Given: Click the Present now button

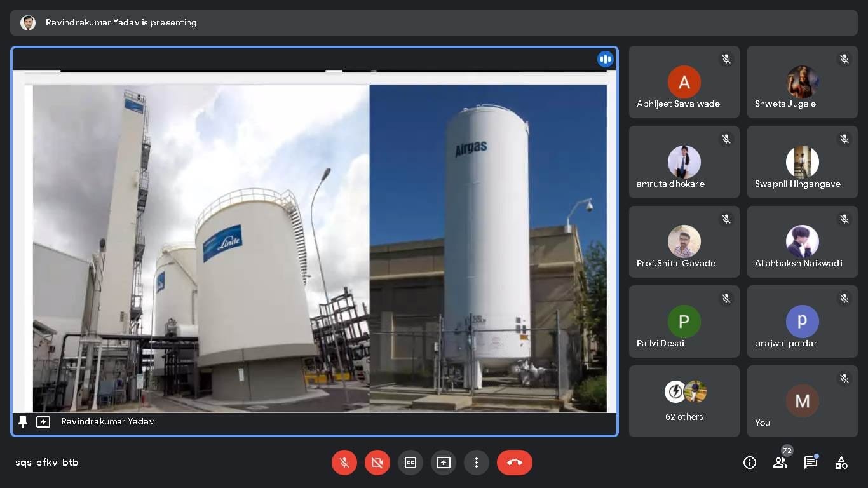Looking at the screenshot, I should pos(444,463).
